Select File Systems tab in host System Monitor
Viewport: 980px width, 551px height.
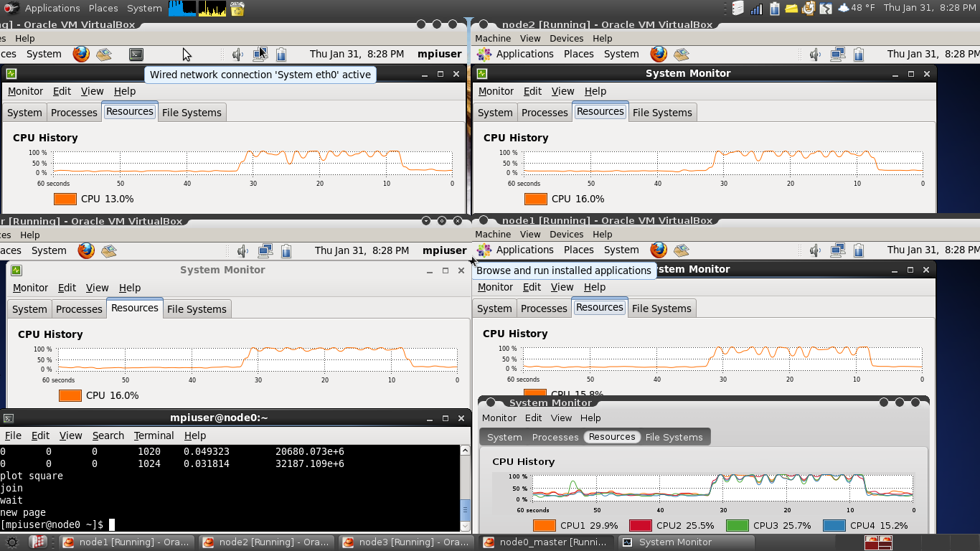(674, 437)
